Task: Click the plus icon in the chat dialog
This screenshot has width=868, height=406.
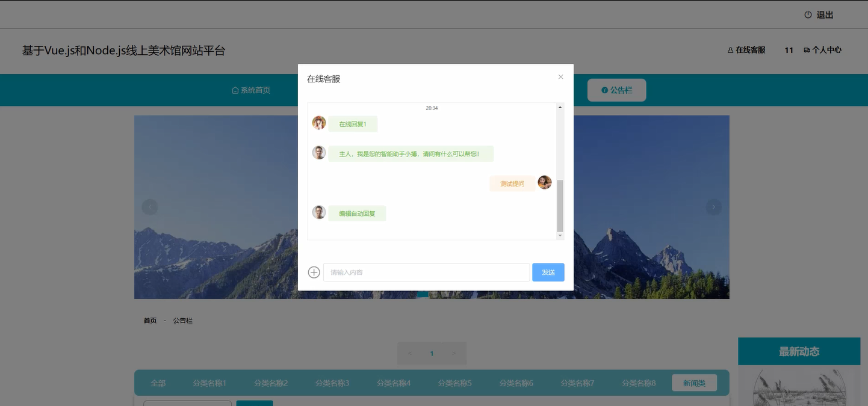Action: (314, 272)
